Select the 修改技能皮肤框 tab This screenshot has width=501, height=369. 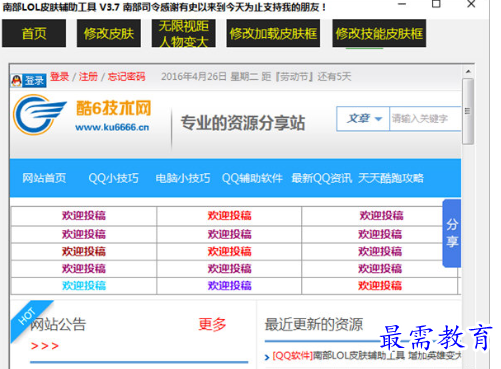pyautogui.click(x=379, y=33)
